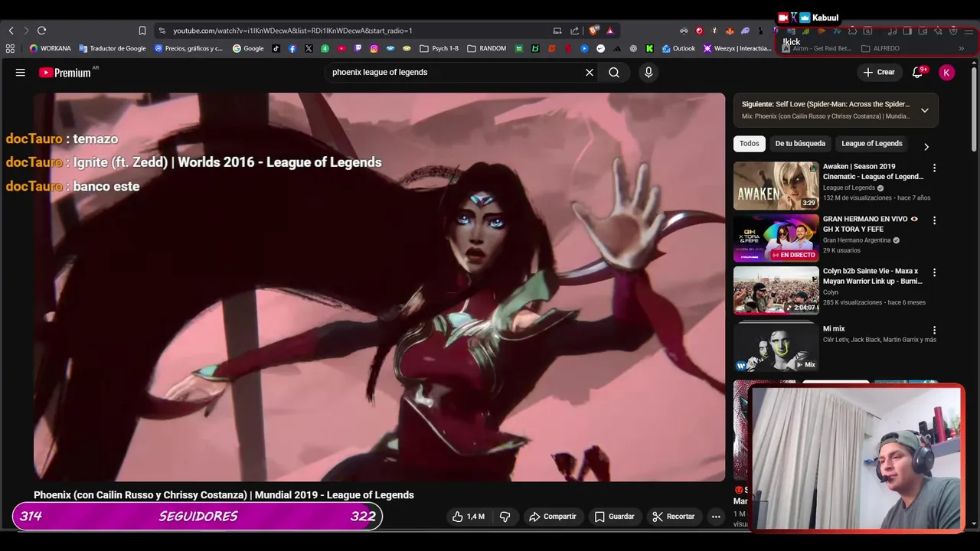Open the site settings icon in address bar
Viewport: 980px width, 551px height.
[x=162, y=31]
